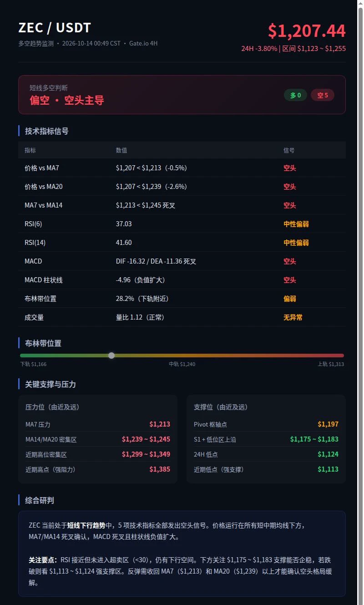
Task: Click the MA7 压力 $1,213 entry
Action: coord(98,424)
